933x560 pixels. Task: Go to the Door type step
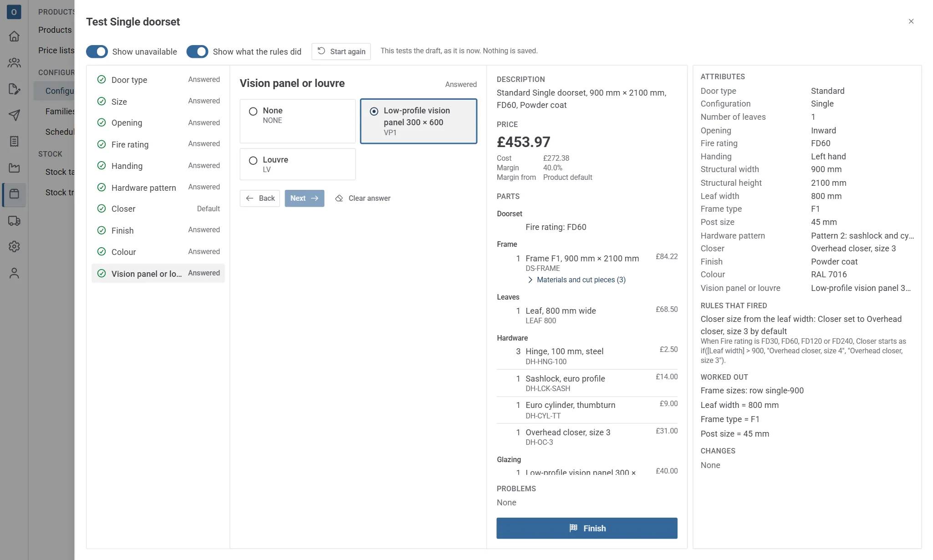(x=158, y=80)
